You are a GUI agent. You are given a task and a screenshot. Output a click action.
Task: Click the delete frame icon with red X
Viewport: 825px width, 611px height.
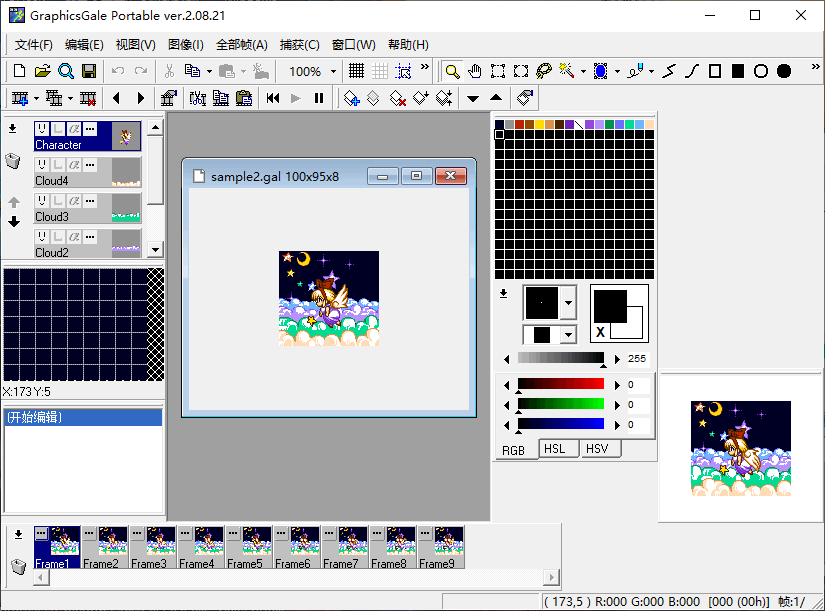(x=88, y=98)
